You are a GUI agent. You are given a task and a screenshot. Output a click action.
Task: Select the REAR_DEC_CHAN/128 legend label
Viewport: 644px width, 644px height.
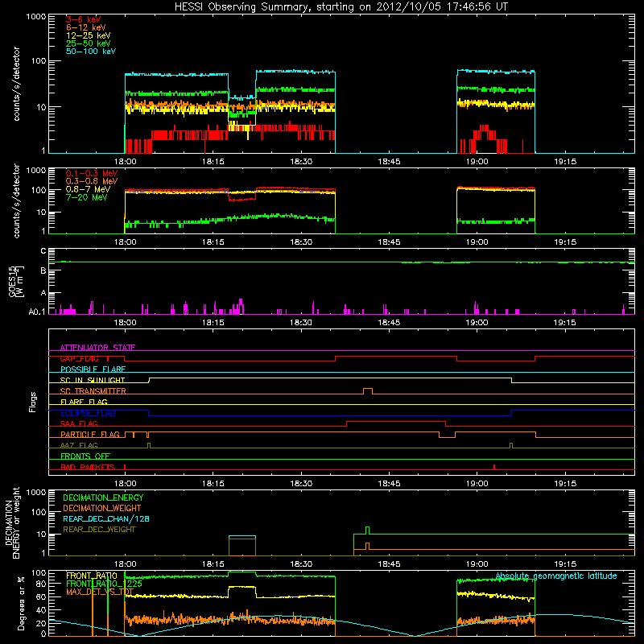(x=106, y=518)
